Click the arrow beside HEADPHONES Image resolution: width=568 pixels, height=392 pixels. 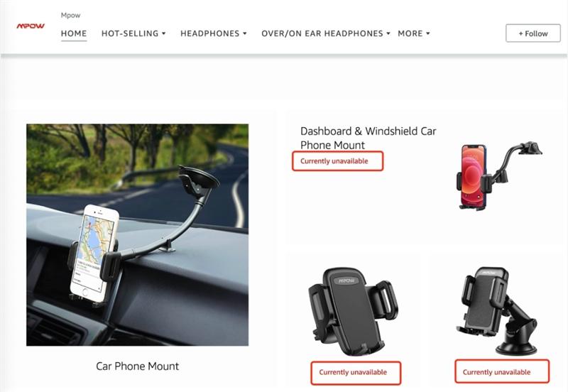(245, 33)
